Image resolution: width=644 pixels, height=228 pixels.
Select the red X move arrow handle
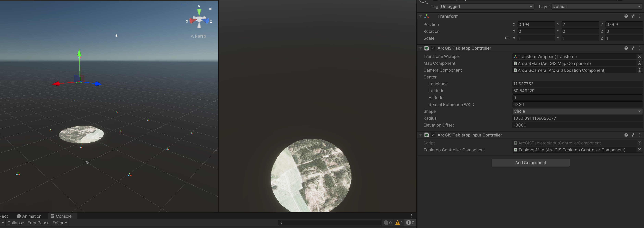click(x=56, y=84)
